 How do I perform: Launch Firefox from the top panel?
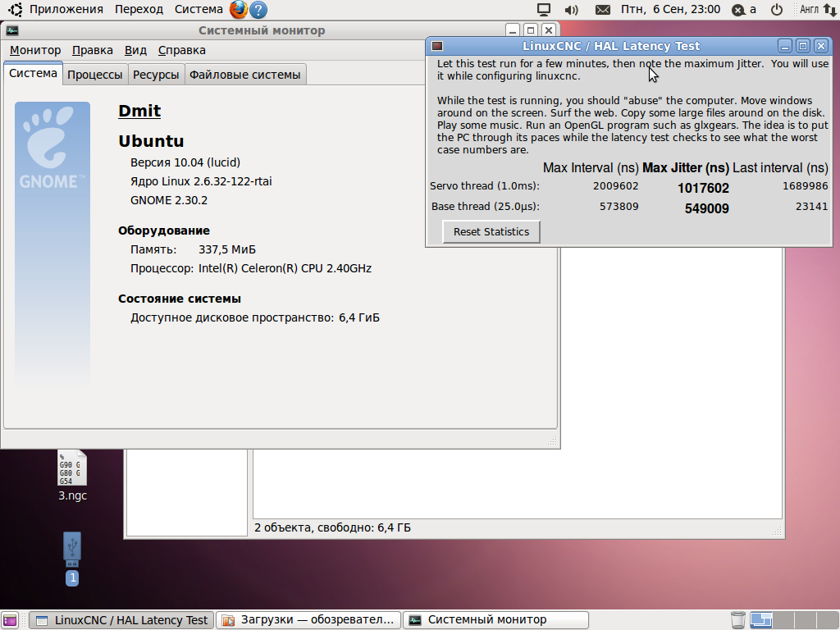pyautogui.click(x=239, y=9)
